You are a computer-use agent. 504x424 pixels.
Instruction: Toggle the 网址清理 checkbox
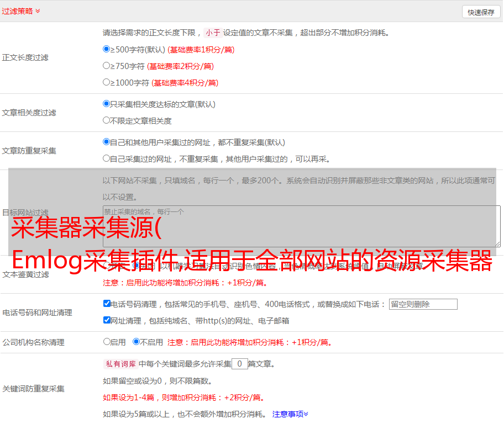107,320
